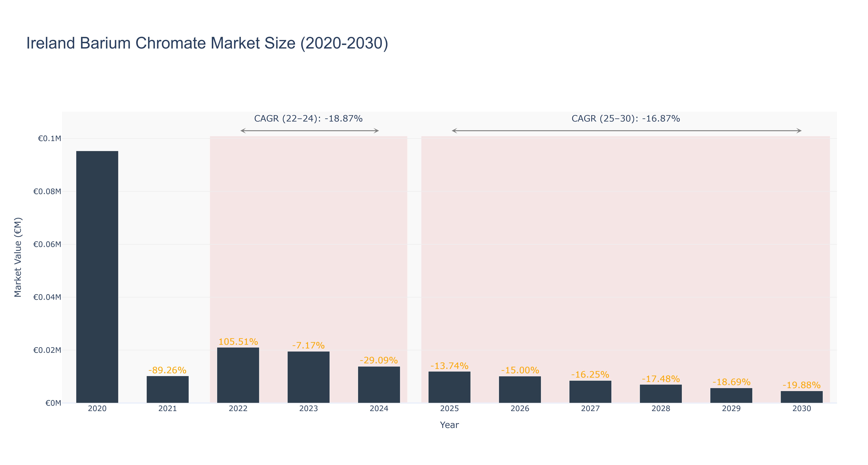
Task: Click the '€0.06M' y-axis tick label
Action: 47,244
